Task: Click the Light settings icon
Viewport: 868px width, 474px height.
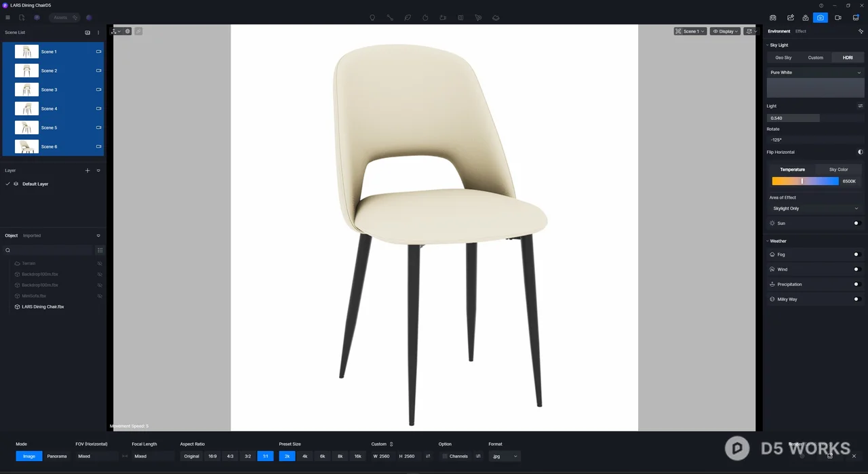Action: coord(861,106)
